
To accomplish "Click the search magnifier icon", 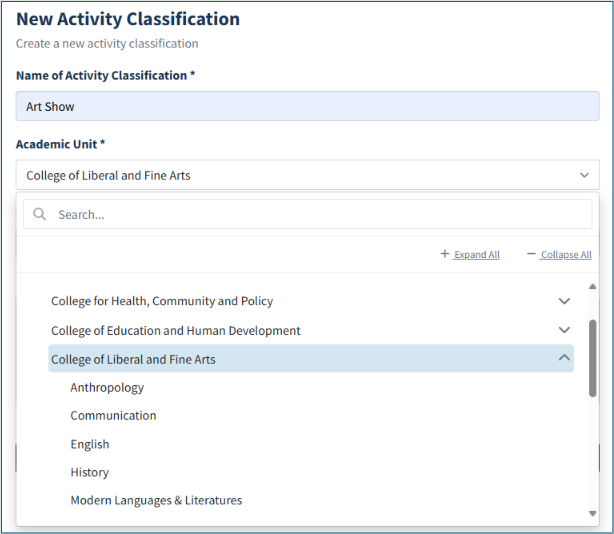I will click(x=40, y=214).
